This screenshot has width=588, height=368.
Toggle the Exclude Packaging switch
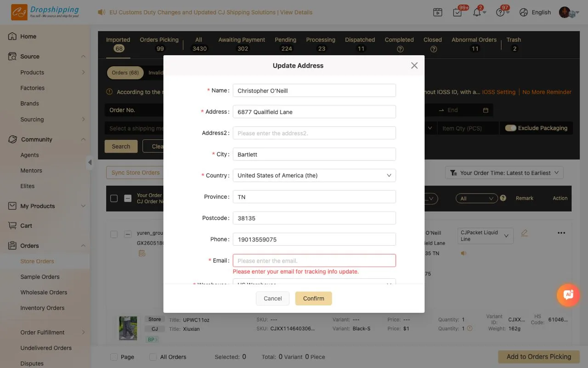tap(510, 128)
